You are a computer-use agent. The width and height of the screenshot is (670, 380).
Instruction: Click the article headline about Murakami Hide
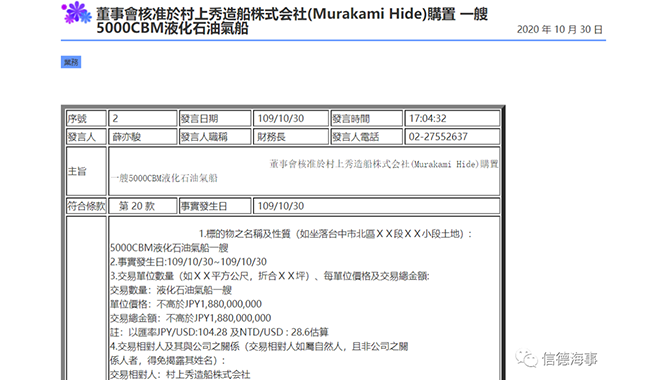292,21
